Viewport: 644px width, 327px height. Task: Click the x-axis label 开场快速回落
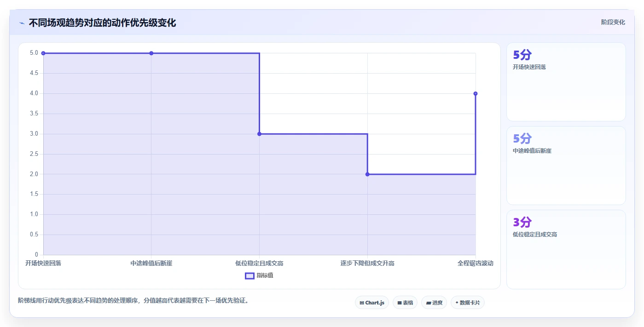[43, 263]
